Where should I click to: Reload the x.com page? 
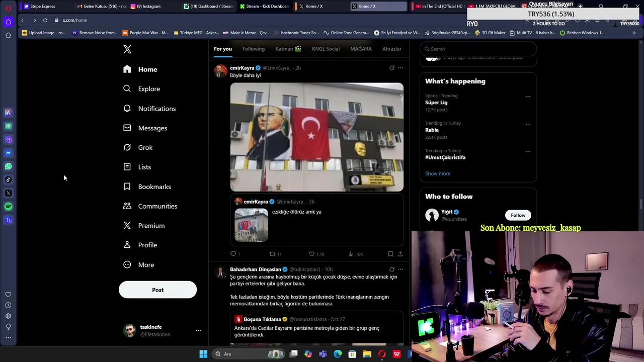click(45, 20)
